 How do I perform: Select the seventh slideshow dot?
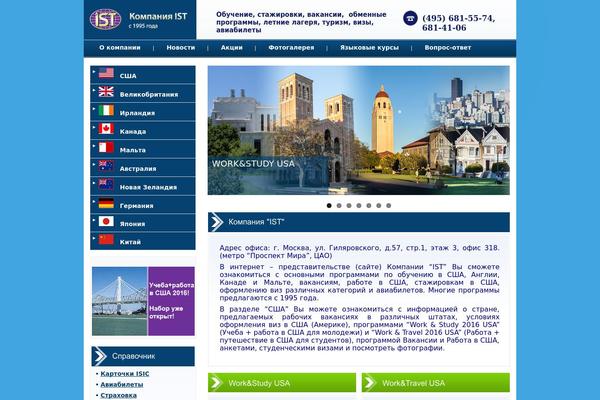coord(389,206)
